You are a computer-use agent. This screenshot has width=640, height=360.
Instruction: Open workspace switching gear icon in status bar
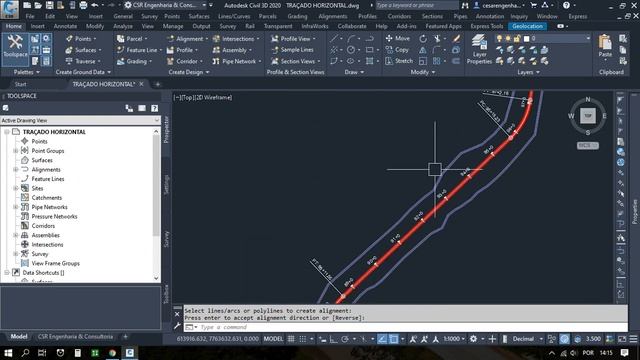pos(473,339)
